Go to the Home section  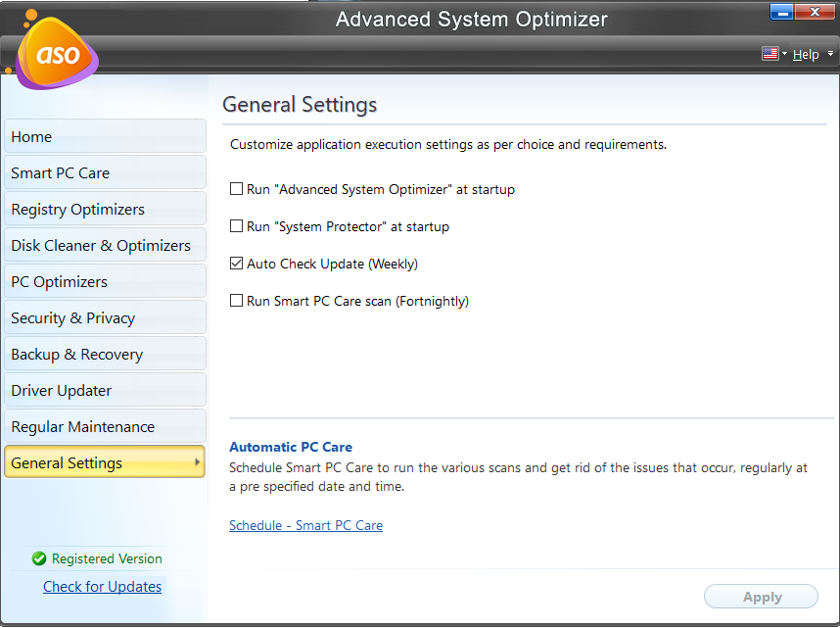pyautogui.click(x=105, y=137)
